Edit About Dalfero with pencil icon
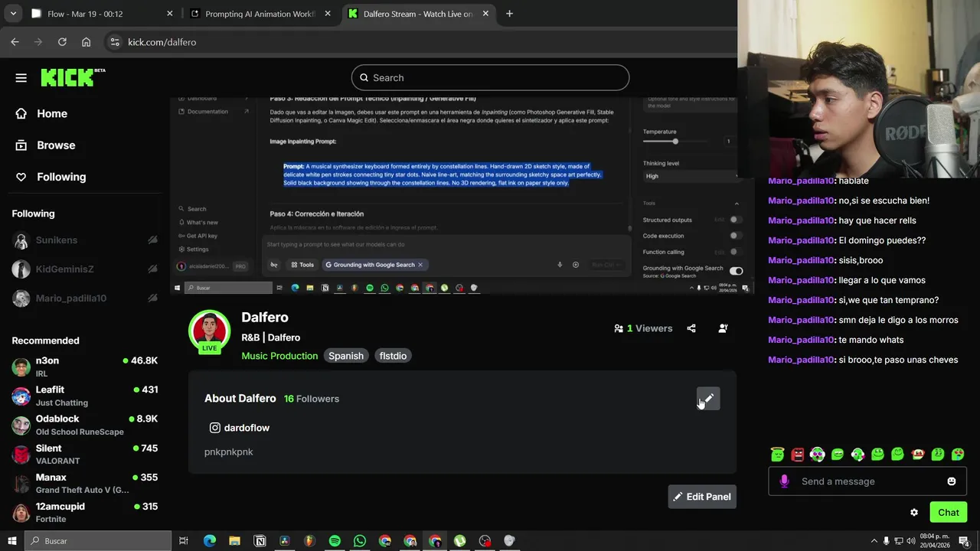This screenshot has height=551, width=980. click(708, 399)
